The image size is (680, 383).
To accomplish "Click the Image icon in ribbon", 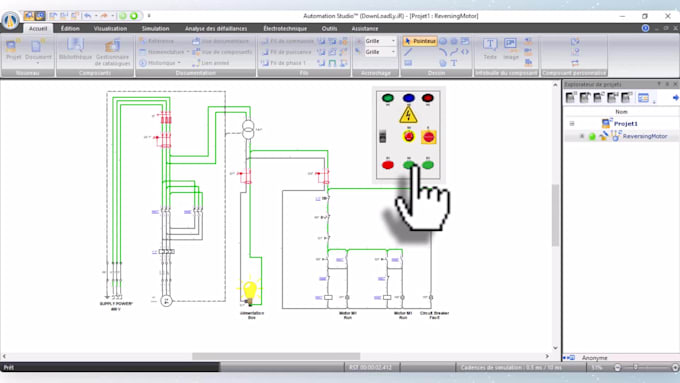I will point(510,49).
